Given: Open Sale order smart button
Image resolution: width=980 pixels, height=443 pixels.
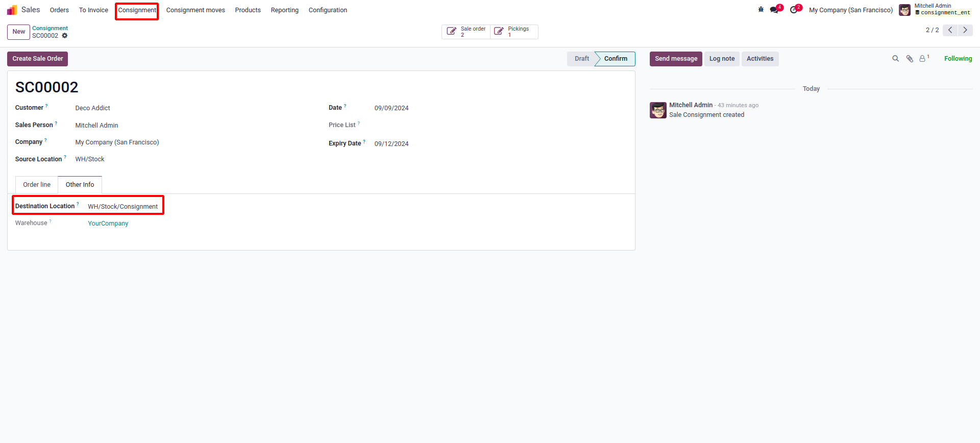Looking at the screenshot, I should click(466, 32).
